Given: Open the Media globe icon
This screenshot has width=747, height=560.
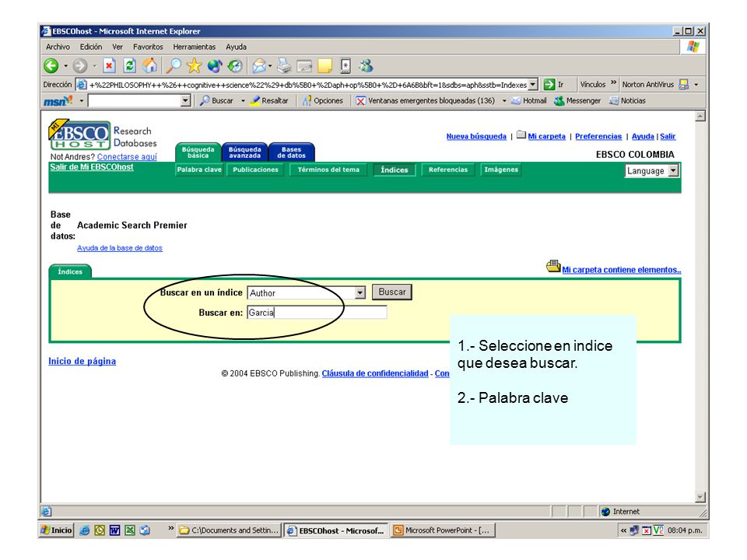Looking at the screenshot, I should pyautogui.click(x=215, y=65).
